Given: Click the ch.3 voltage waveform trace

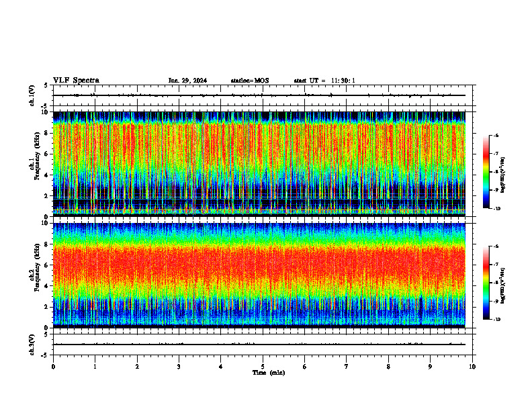Looking at the screenshot, I should 259,345.
